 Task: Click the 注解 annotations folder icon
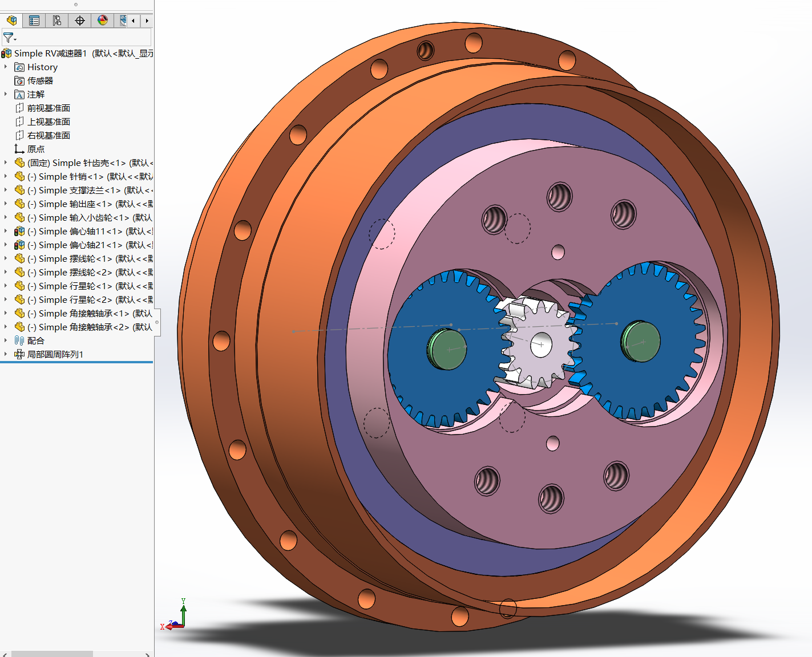pos(19,94)
